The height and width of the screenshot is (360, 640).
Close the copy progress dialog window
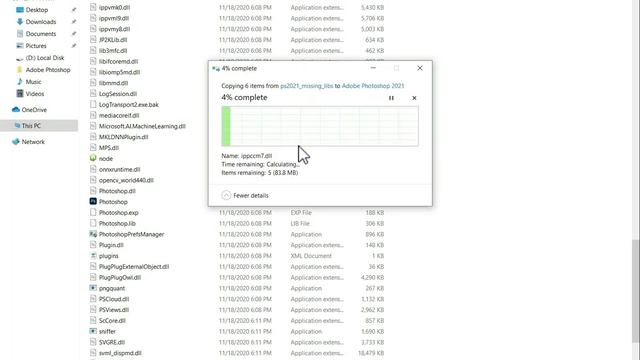click(x=420, y=68)
